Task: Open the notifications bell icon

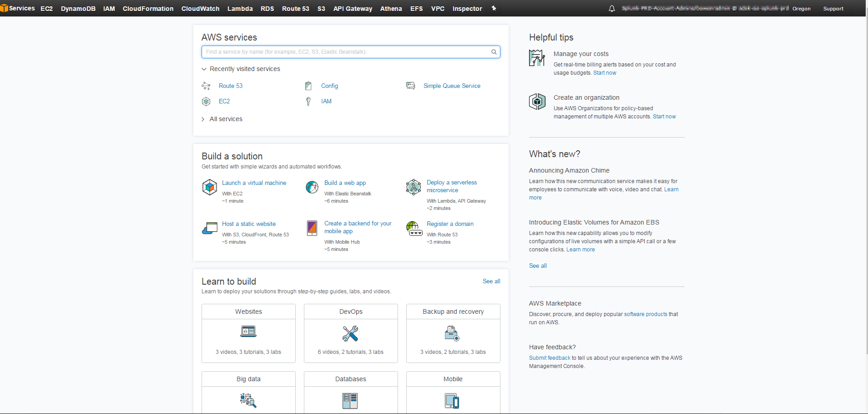Action: coord(612,9)
